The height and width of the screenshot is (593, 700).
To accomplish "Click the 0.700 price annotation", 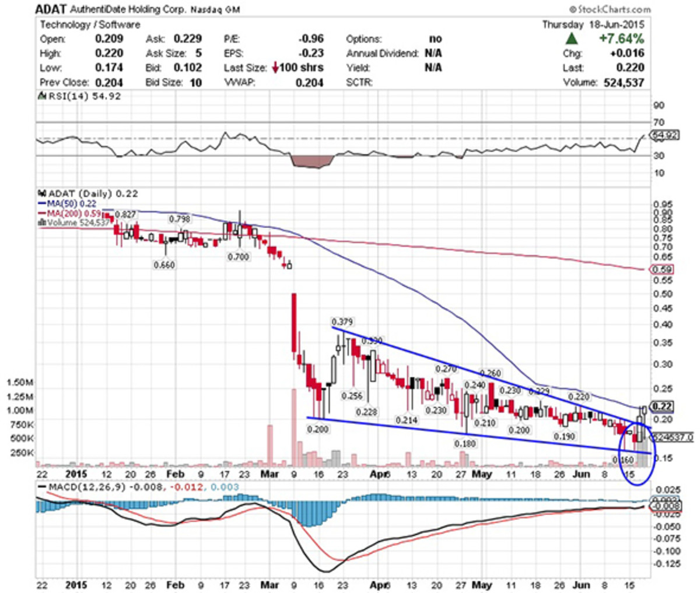I will 239,257.
